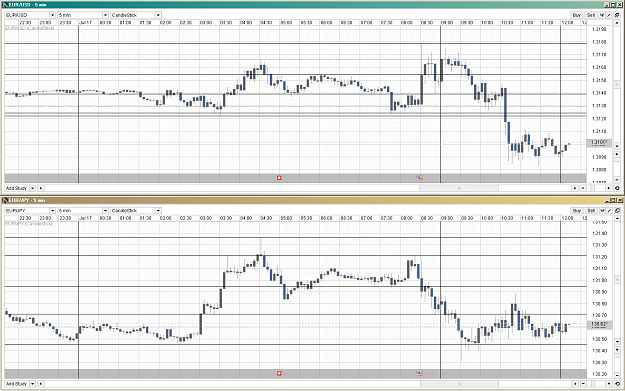Click Sell button in EUR/USD chart
The image size is (625, 391).
pyautogui.click(x=591, y=15)
